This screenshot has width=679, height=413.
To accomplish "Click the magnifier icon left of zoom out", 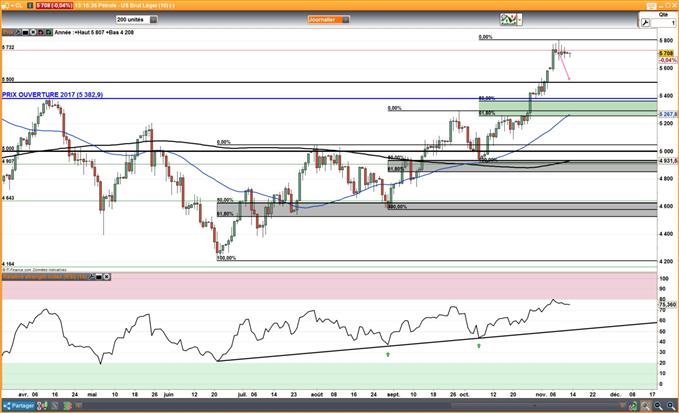I will pyautogui.click(x=645, y=406).
